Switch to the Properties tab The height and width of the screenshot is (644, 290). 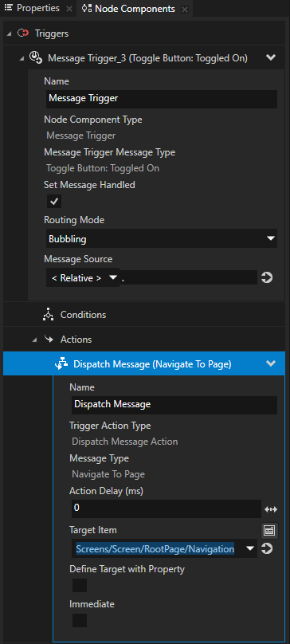tap(37, 8)
